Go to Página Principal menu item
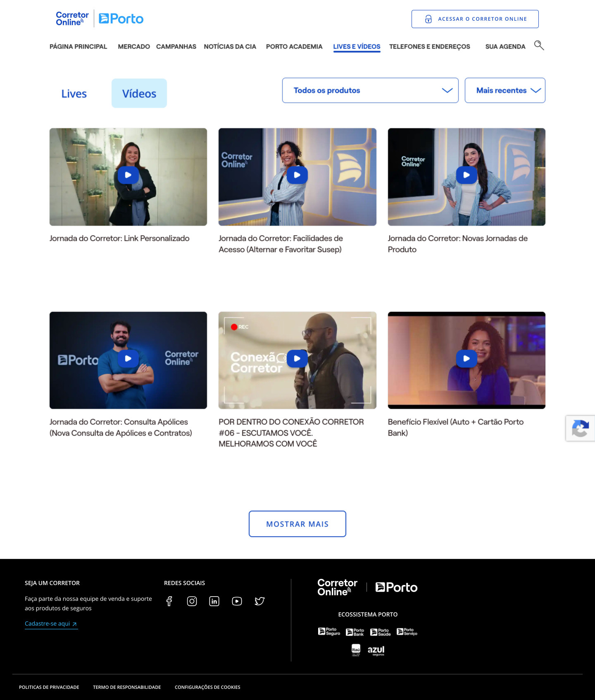The height and width of the screenshot is (700, 595). coord(78,47)
